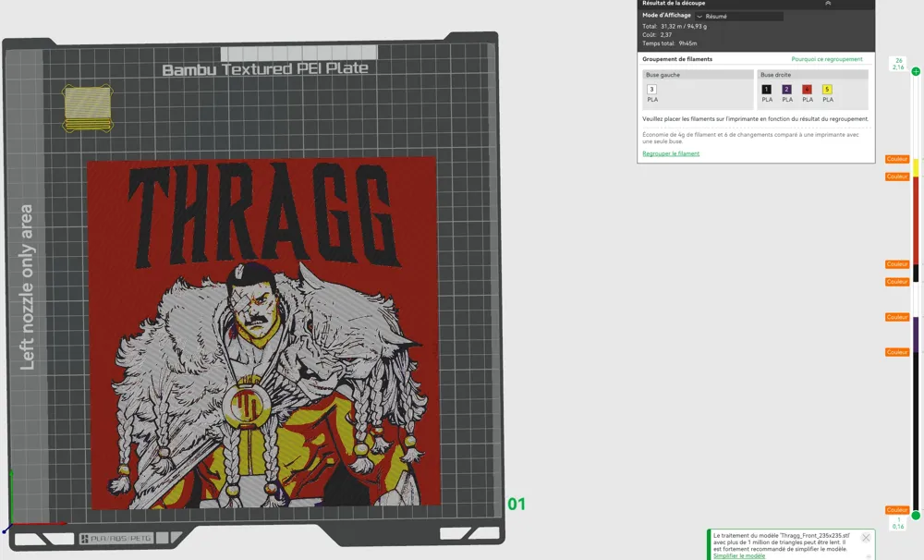Click the yellow segment of the layer slider
The image size is (924, 560).
tap(916, 167)
